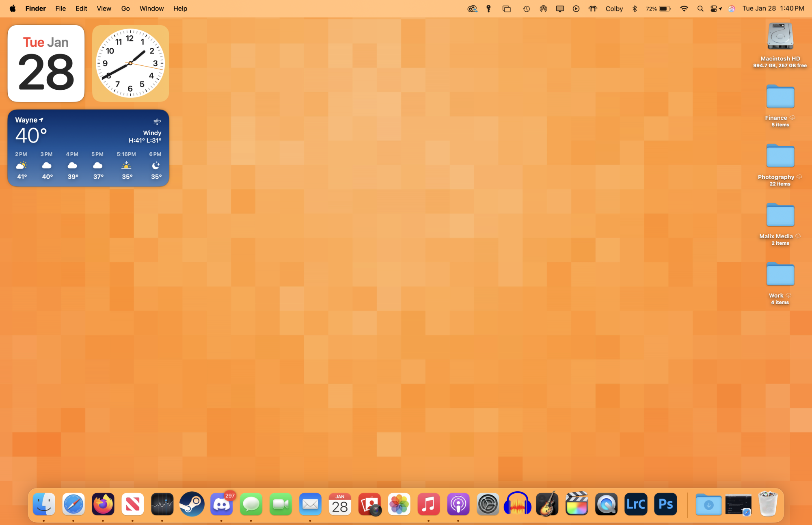Open the Podcasts app
This screenshot has width=812, height=525.
pos(458,504)
